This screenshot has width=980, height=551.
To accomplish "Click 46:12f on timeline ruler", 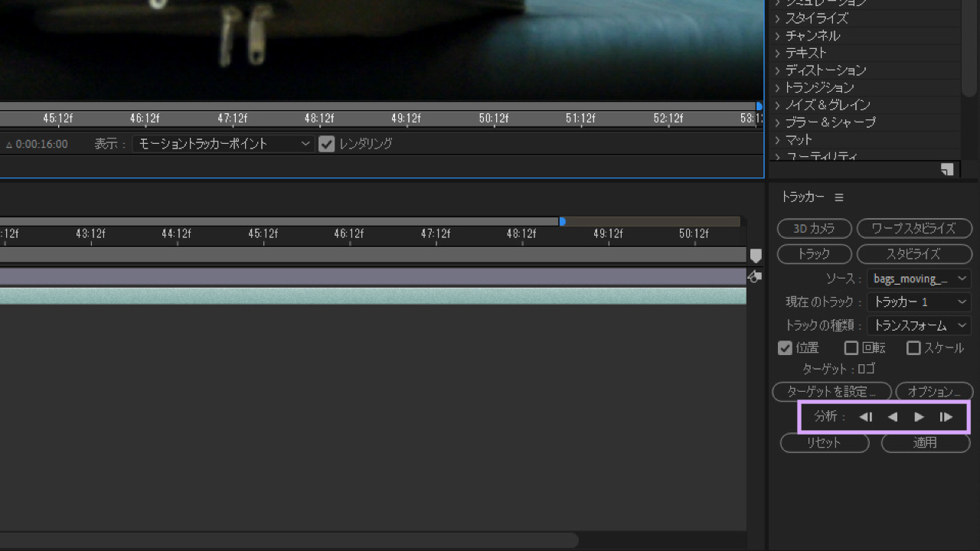I will click(349, 233).
